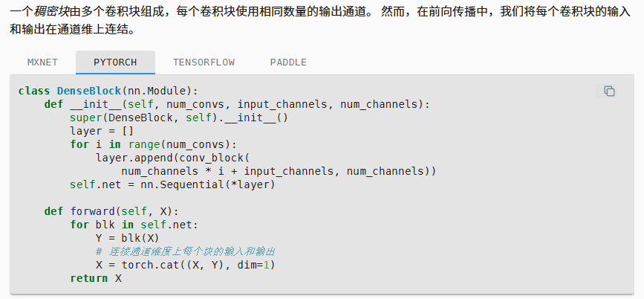Switch to the PADDLE tab
This screenshot has height=299, width=644.
288,62
